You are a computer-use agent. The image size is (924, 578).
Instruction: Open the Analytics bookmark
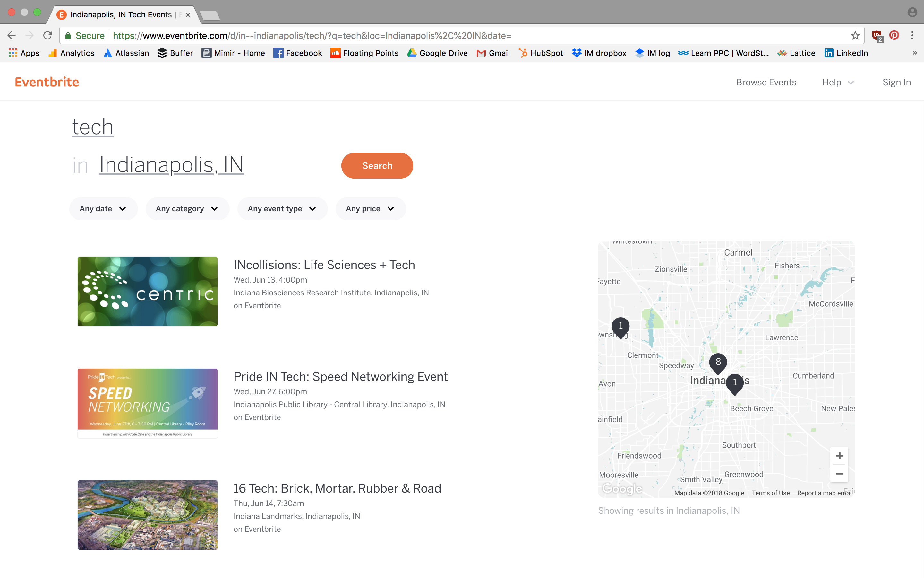72,53
